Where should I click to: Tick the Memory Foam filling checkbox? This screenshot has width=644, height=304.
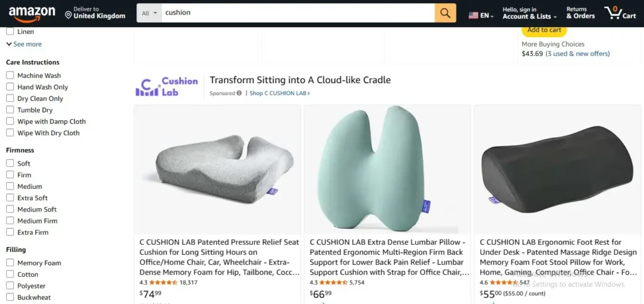pos(10,263)
